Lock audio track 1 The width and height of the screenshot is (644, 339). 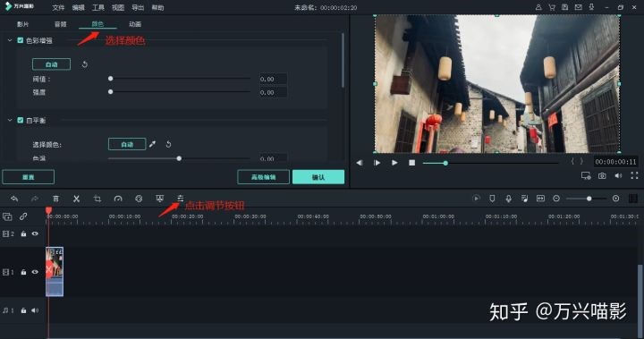23,310
